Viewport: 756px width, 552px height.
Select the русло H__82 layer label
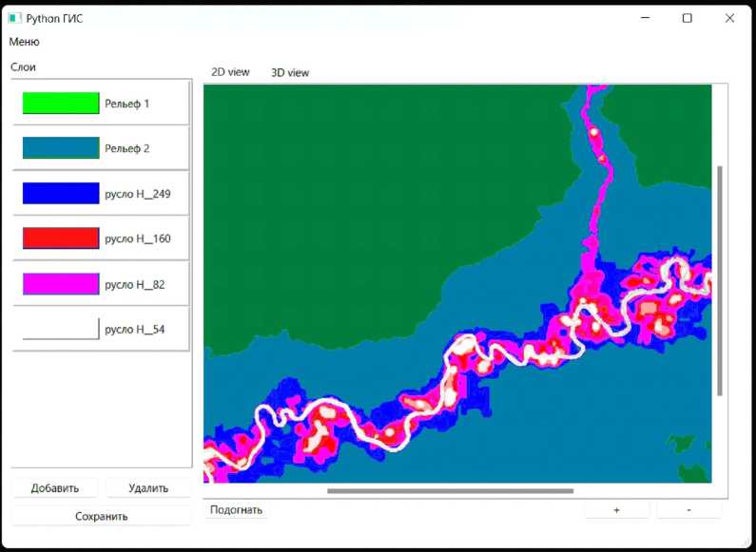pos(135,285)
